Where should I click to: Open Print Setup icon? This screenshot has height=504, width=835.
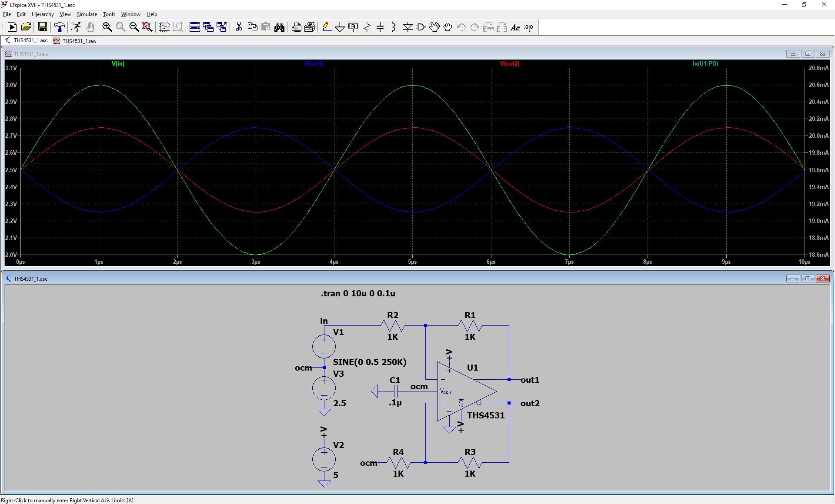[x=310, y=27]
